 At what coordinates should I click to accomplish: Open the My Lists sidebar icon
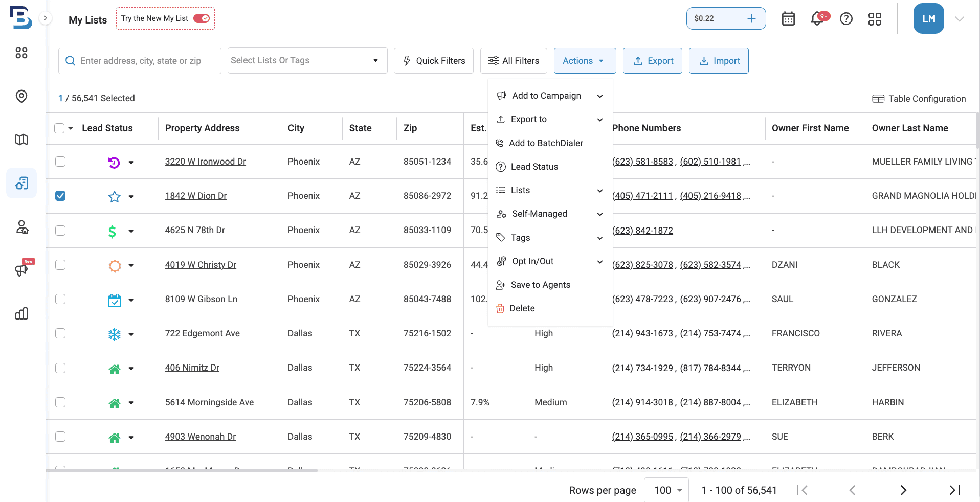coord(21,183)
